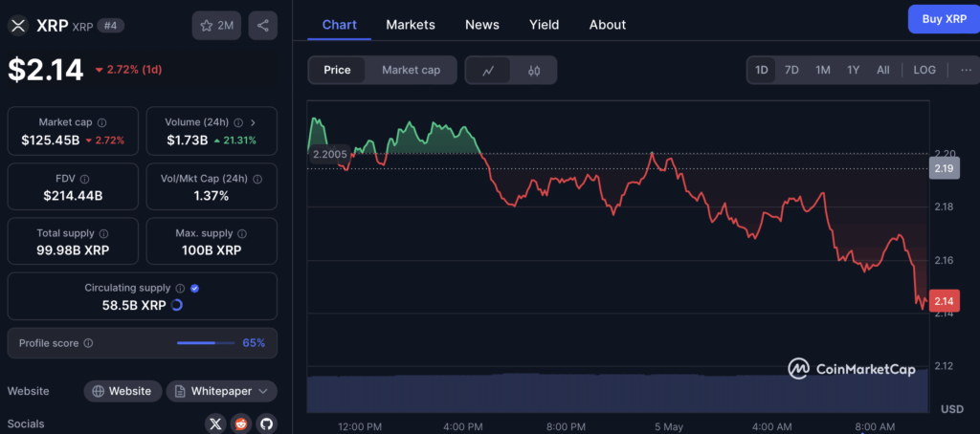Add XRP to watchlist with star button
980x434 pixels.
[x=216, y=26]
